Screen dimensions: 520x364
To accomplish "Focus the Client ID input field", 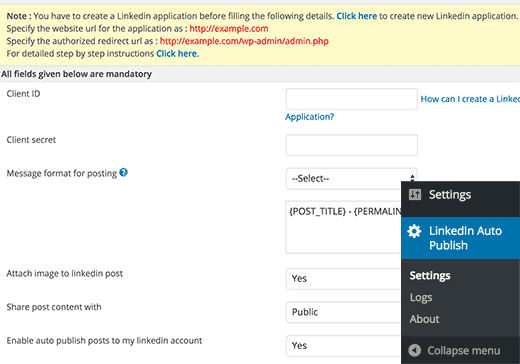I will (351, 99).
